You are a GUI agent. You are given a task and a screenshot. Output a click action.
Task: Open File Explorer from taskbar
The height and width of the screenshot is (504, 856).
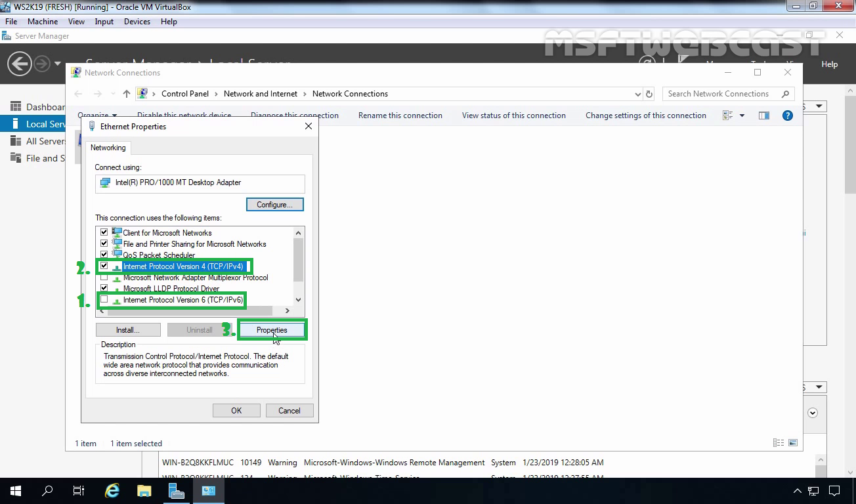coord(144,491)
